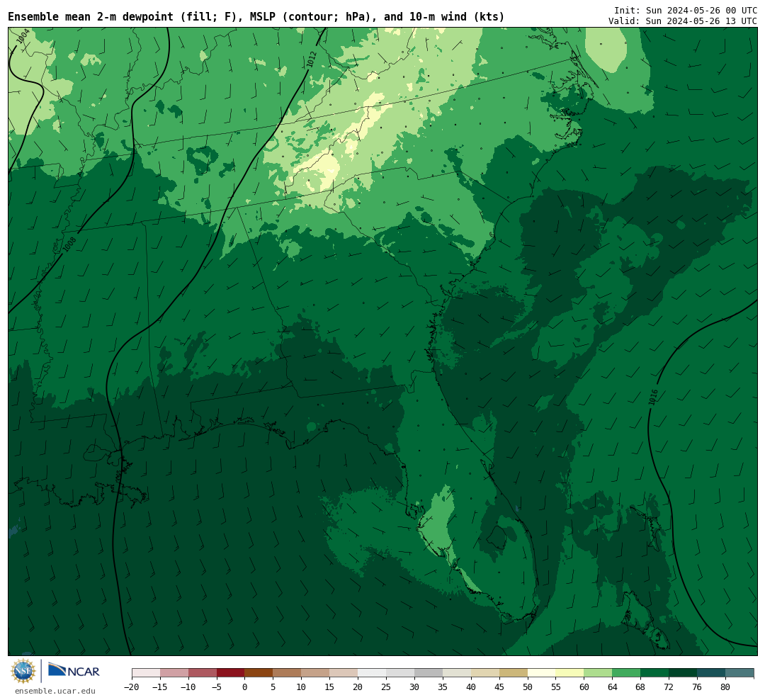Select the map title about ensemble mean dewpoint
The height and width of the screenshot is (700, 765).
256,16
